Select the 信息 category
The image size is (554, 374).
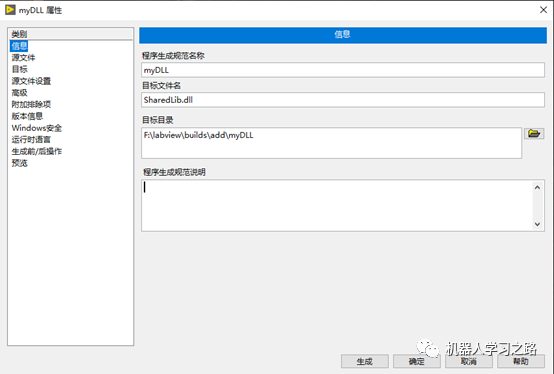[x=19, y=46]
